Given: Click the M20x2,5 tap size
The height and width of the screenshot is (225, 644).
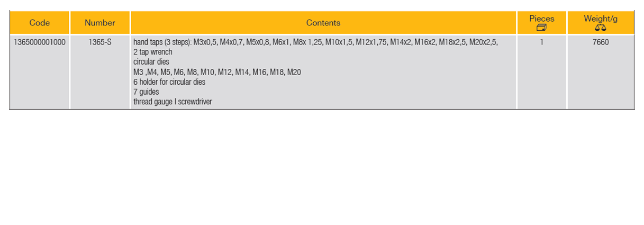Looking at the screenshot, I should (483, 42).
